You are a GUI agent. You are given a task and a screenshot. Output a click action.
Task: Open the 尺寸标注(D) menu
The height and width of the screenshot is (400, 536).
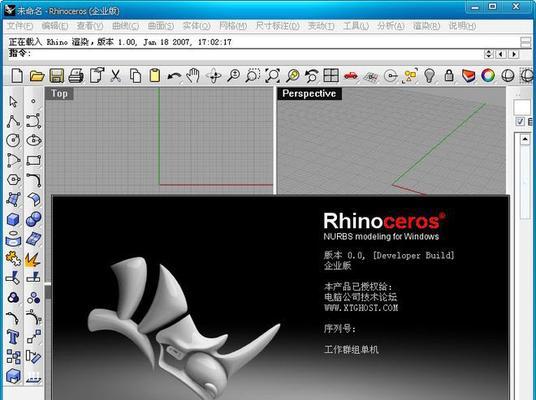click(277, 26)
